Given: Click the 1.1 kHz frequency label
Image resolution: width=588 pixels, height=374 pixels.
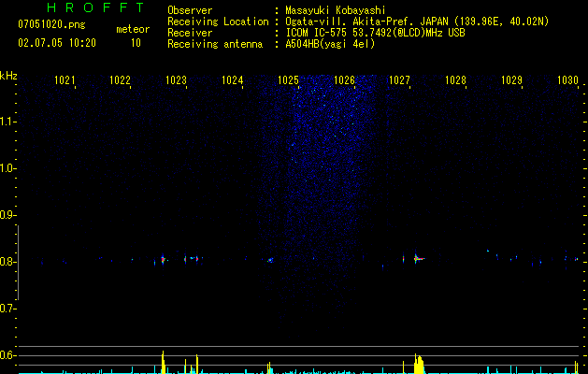Looking at the screenshot, I should [7, 122].
